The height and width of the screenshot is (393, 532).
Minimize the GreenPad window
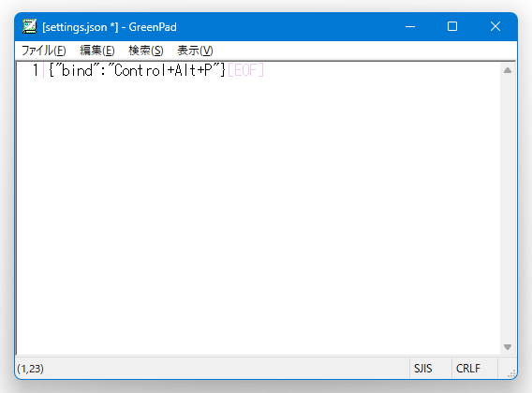[x=410, y=26]
